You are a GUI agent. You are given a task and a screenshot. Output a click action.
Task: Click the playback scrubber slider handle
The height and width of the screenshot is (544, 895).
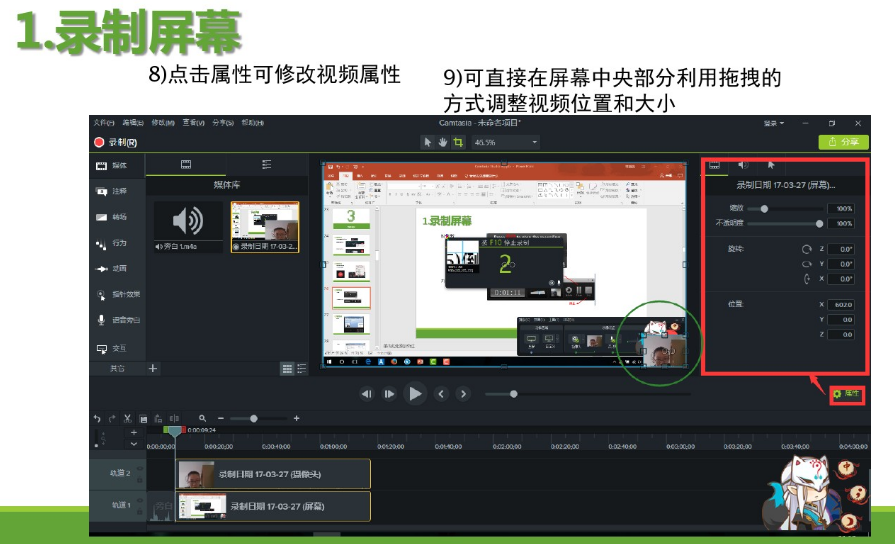tap(514, 394)
